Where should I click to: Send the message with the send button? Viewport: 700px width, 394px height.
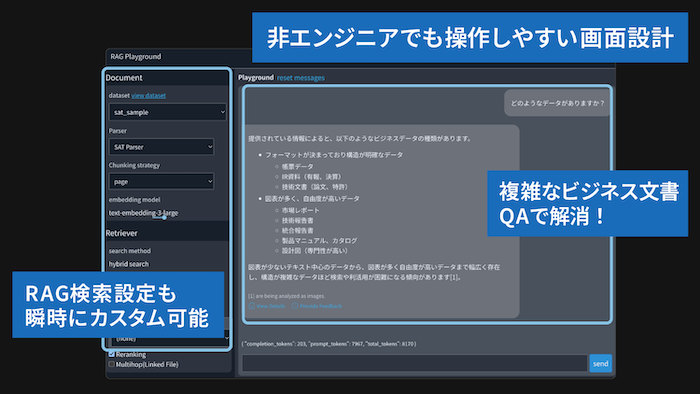pos(600,364)
